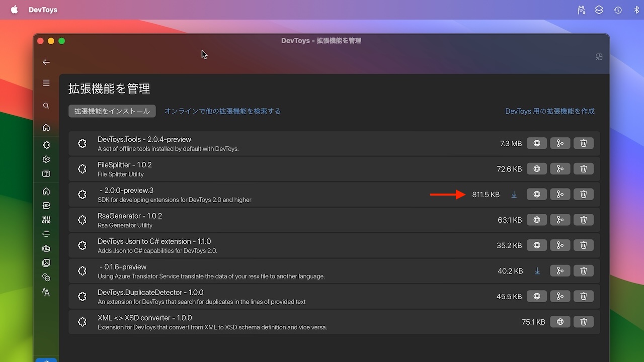Delete the FileSplitter extension
The image size is (644, 362).
point(584,169)
